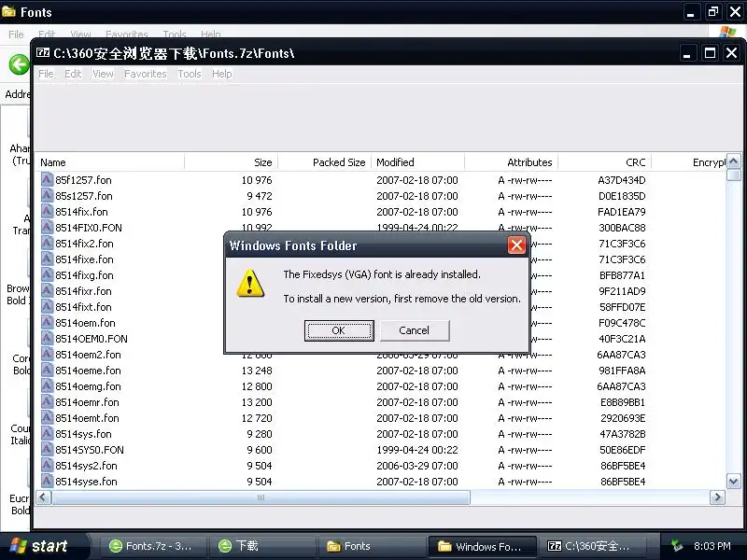
Task: Click scroll-down arrow of file list
Action: 734,481
